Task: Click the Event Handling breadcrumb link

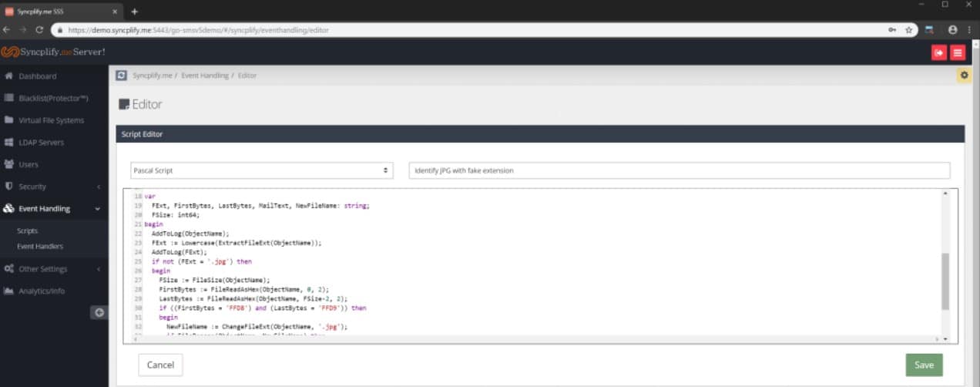Action: [x=205, y=76]
